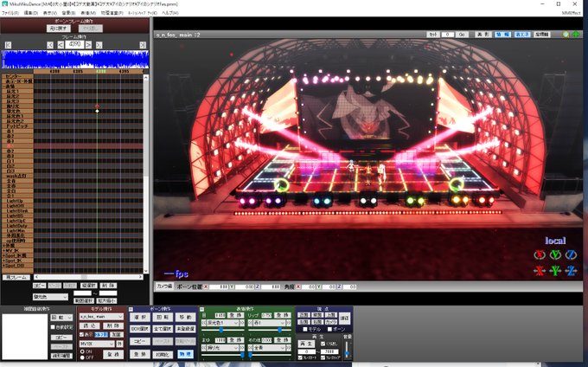Screen dimensions: 588x367
Task: Open the MMEffect menu
Action: tap(571, 13)
